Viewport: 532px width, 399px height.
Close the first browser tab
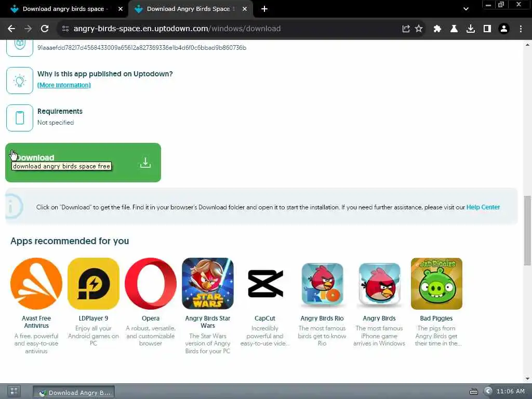(121, 9)
